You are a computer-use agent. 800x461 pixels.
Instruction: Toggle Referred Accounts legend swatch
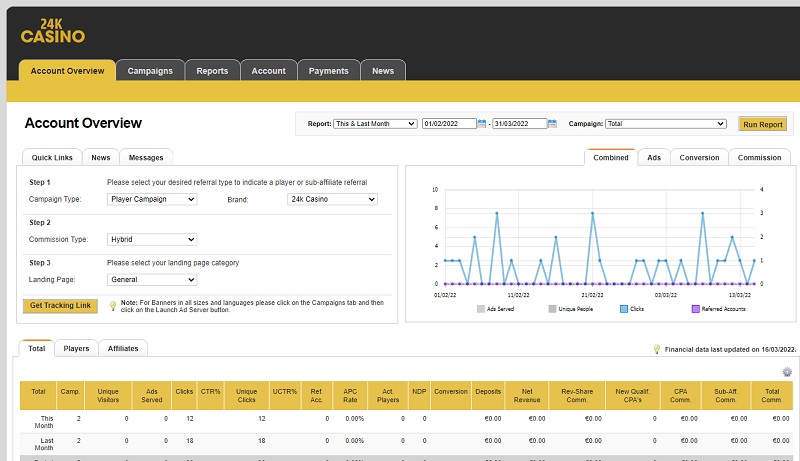click(695, 309)
